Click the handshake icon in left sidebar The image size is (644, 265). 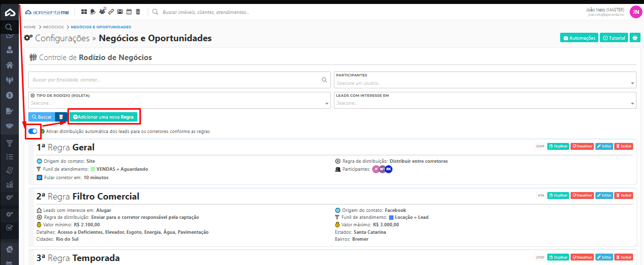[x=9, y=127]
